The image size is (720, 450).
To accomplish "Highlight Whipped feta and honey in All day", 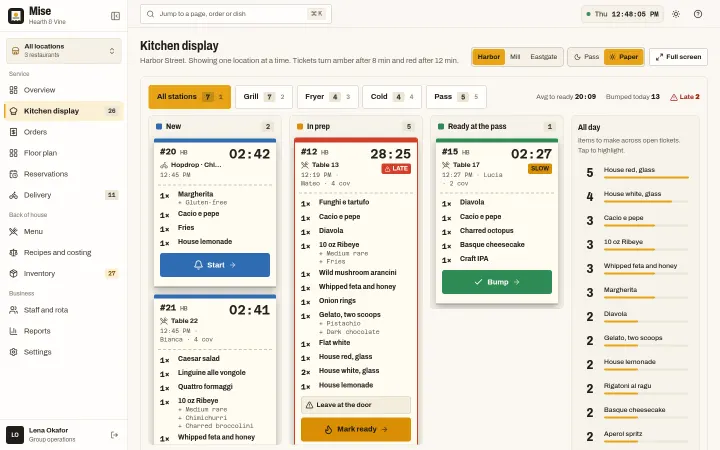I will coord(636,269).
